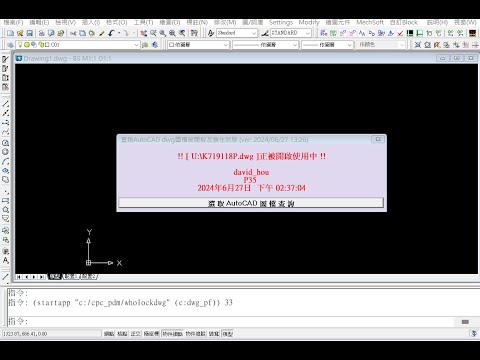Image resolution: width=480 pixels, height=360 pixels.
Task: Open the redo history dropdown arrow
Action: (133, 33)
